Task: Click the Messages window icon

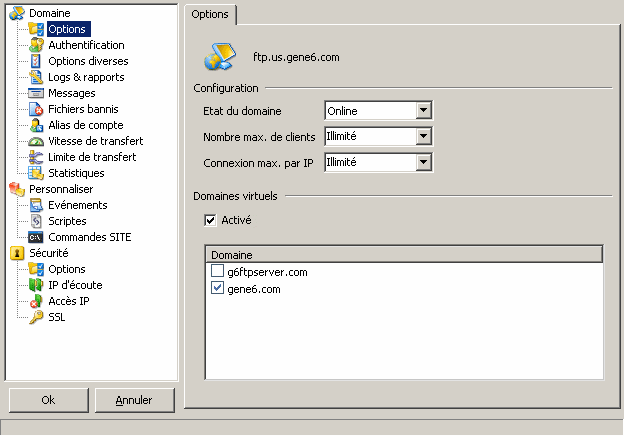Action: pyautogui.click(x=36, y=93)
